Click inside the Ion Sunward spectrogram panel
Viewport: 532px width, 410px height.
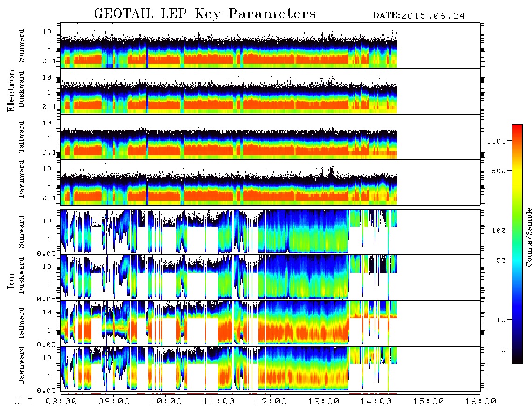(270, 232)
